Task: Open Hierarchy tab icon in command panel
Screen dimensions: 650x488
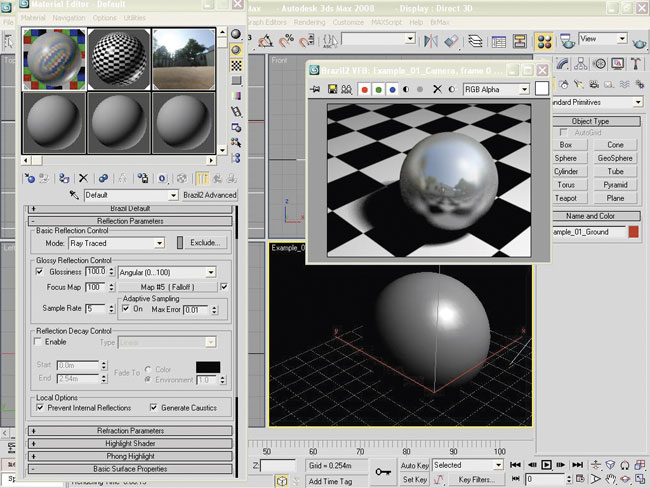Action: coord(580,63)
